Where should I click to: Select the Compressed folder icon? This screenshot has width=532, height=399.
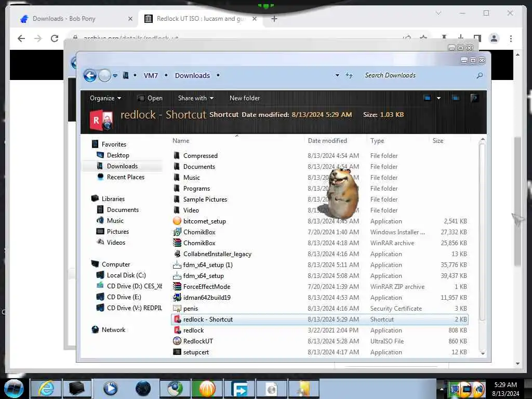(177, 155)
